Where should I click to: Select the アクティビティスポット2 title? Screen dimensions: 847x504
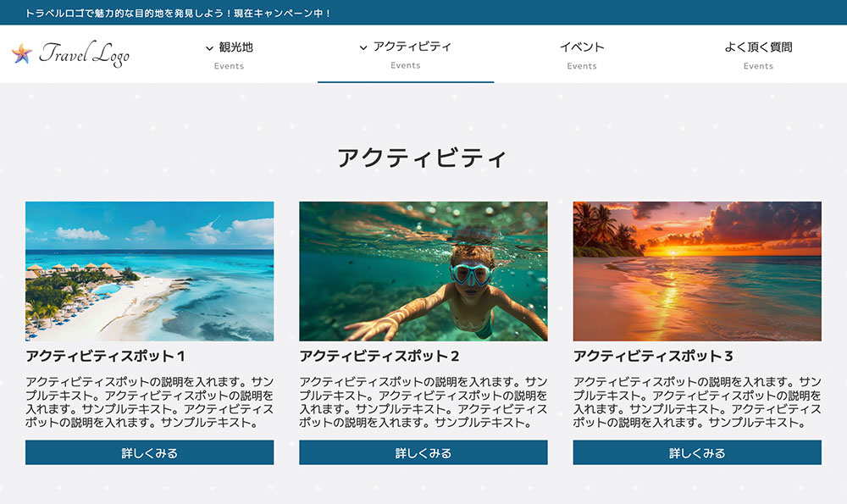click(379, 356)
